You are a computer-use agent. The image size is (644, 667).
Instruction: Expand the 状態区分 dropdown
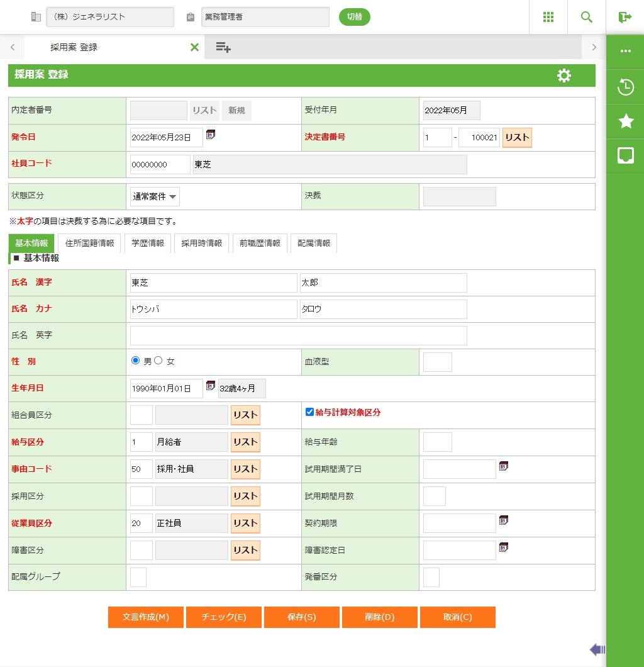pyautogui.click(x=155, y=196)
